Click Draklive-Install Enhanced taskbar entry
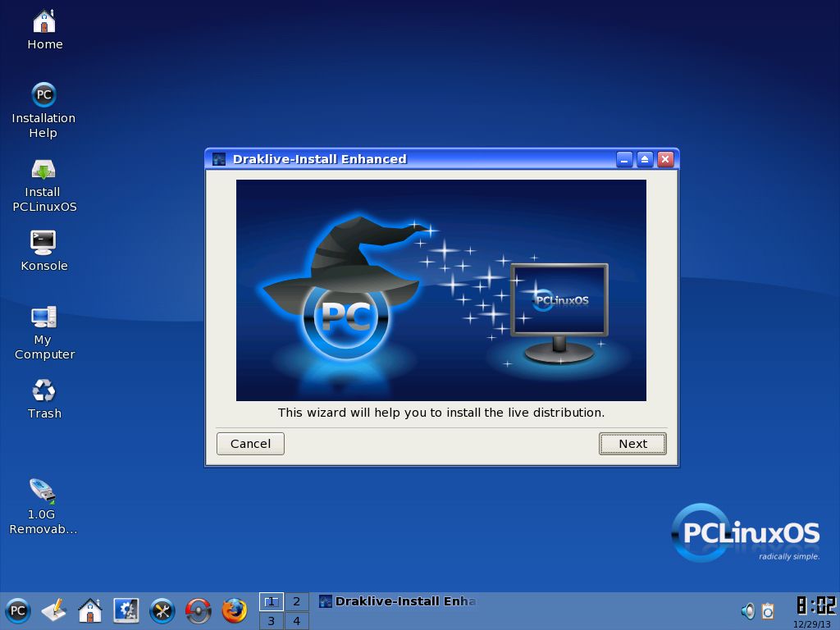The height and width of the screenshot is (630, 840). (x=398, y=601)
